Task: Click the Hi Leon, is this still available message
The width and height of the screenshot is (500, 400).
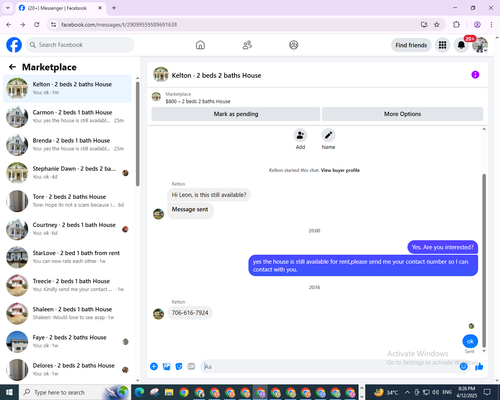Action: point(209,195)
